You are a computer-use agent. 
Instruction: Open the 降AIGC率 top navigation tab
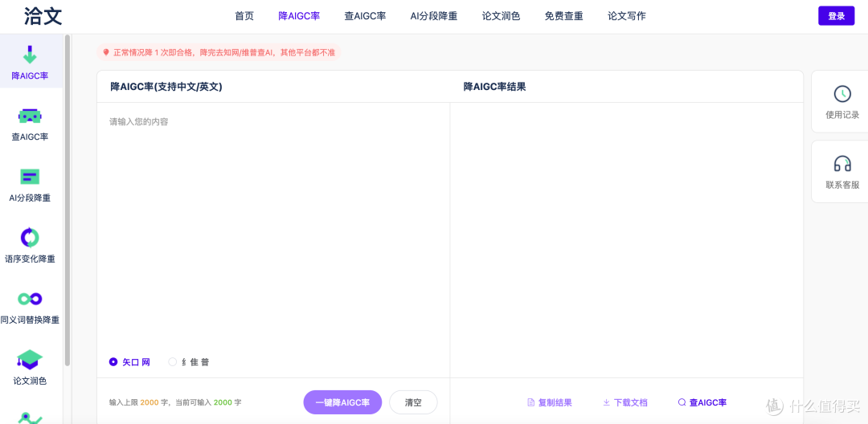click(299, 16)
